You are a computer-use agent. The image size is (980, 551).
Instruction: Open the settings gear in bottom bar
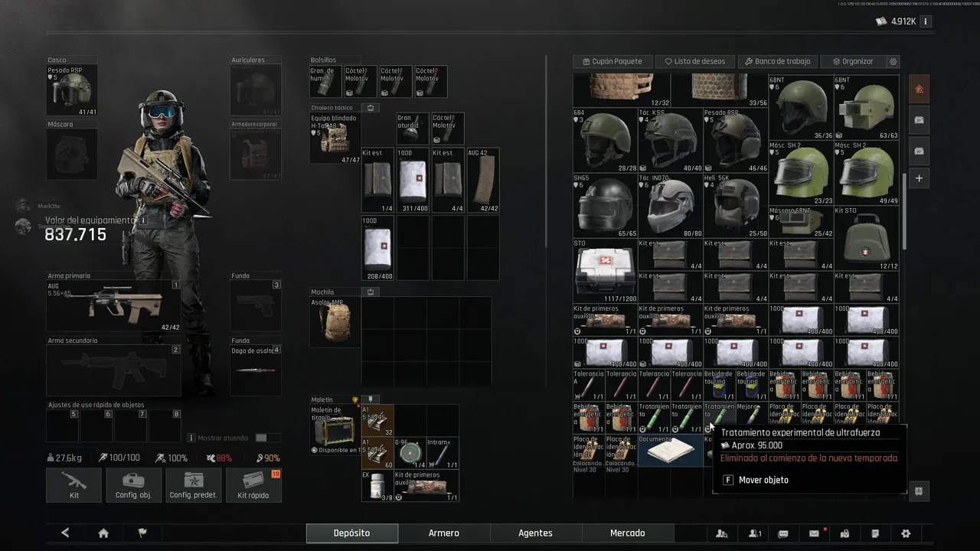click(906, 533)
